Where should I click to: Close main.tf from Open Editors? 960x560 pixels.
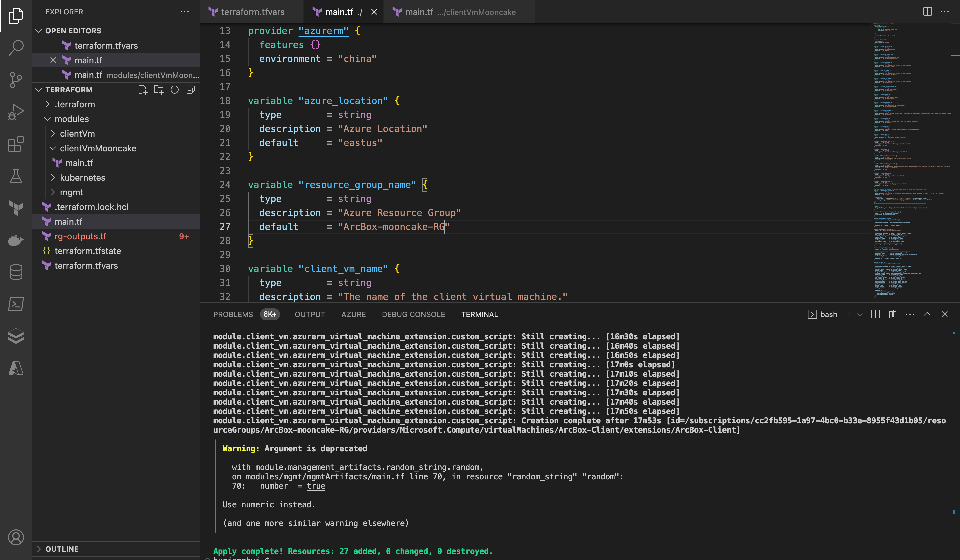click(x=53, y=60)
